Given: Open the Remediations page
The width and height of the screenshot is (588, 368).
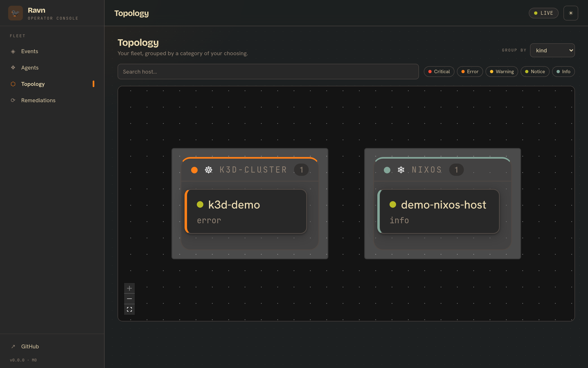Looking at the screenshot, I should point(52,100).
